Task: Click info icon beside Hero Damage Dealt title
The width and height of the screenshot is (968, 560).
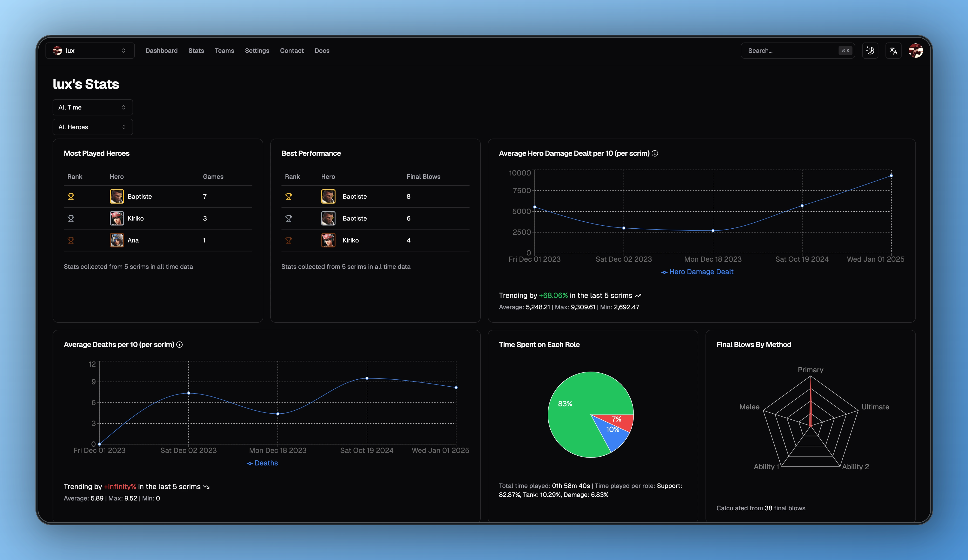Action: pyautogui.click(x=655, y=153)
